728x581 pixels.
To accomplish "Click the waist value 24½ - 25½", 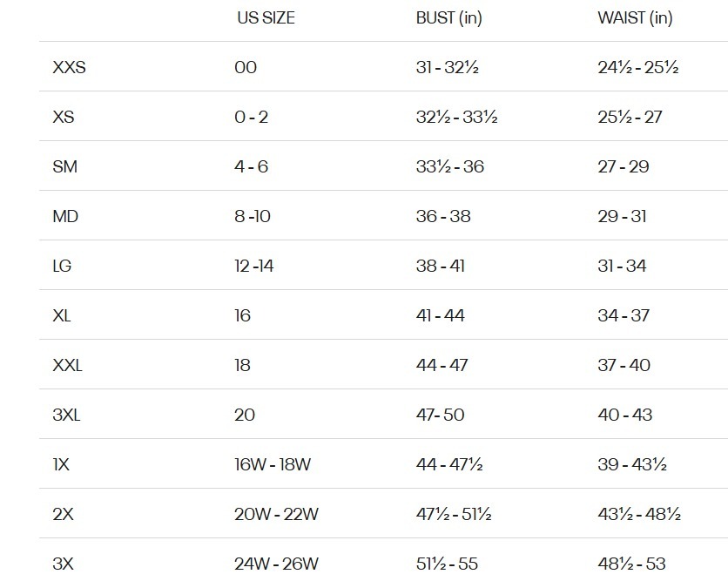I will [638, 67].
